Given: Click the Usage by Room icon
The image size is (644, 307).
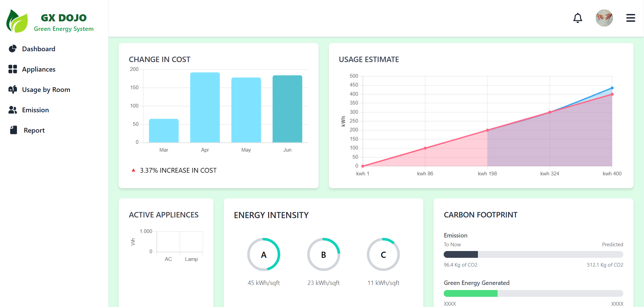Looking at the screenshot, I should [13, 90].
